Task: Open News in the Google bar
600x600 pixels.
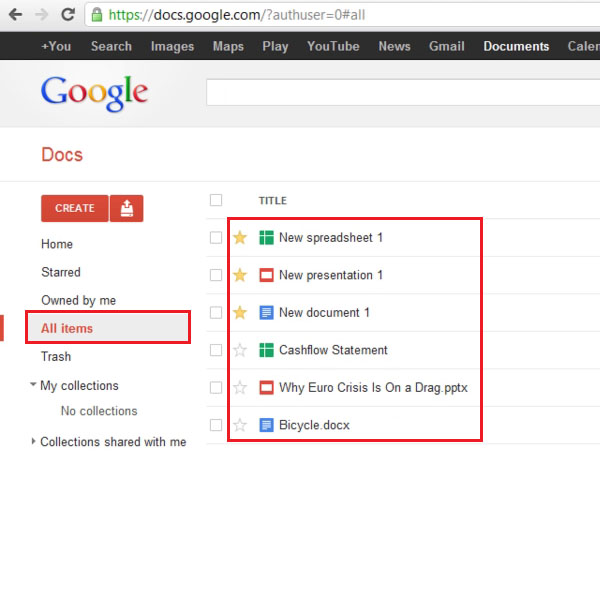Action: [395, 46]
